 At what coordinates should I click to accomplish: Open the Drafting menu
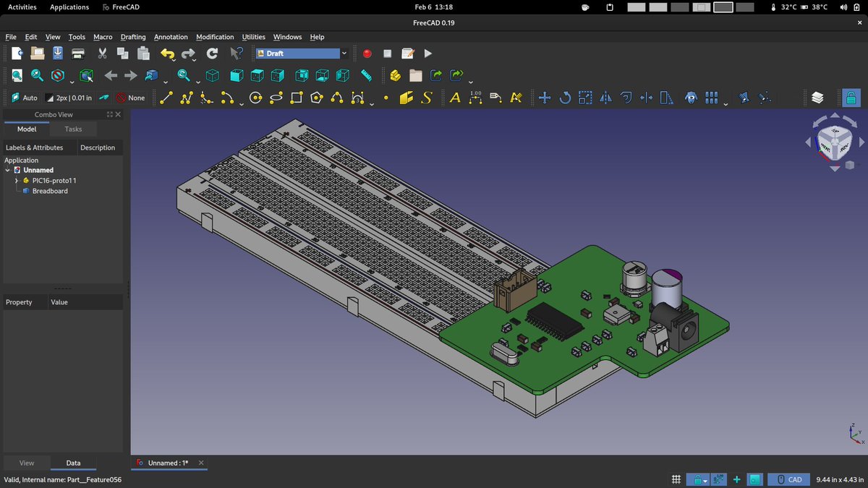click(x=133, y=37)
